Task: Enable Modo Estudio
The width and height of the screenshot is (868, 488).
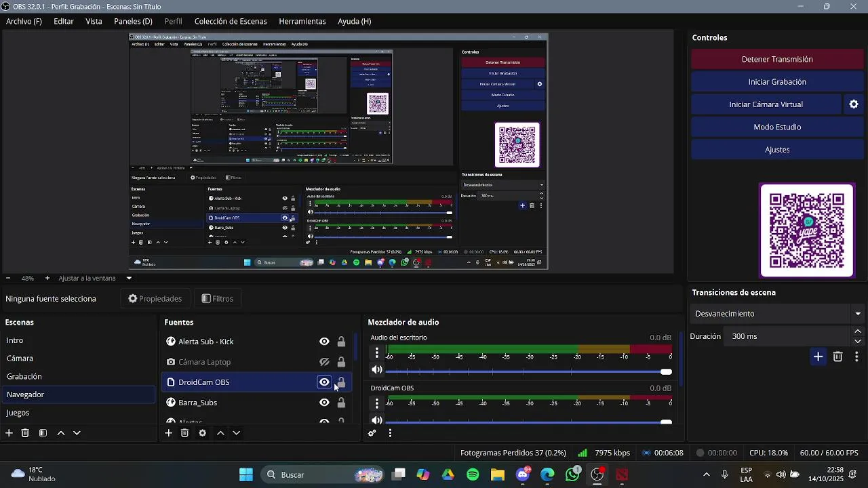Action: 777,127
